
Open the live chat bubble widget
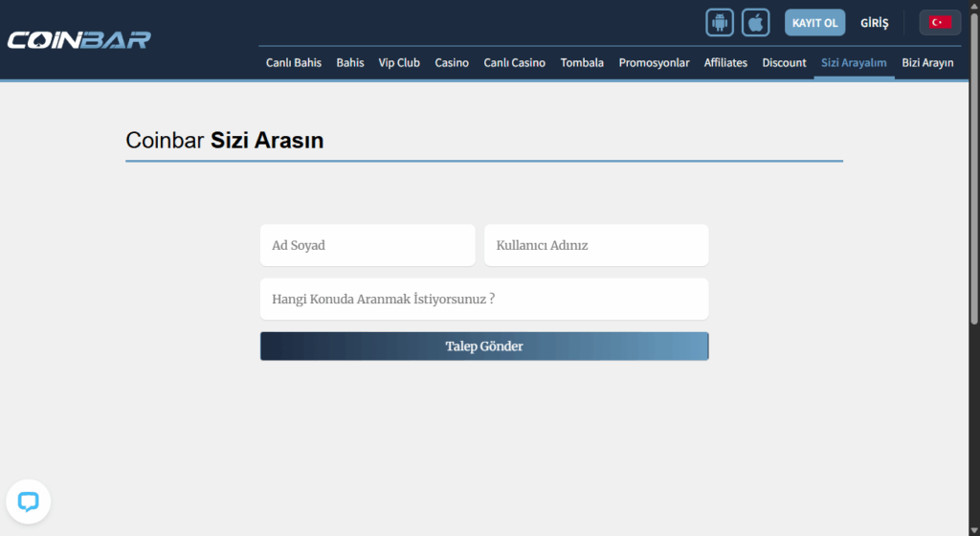click(x=28, y=502)
